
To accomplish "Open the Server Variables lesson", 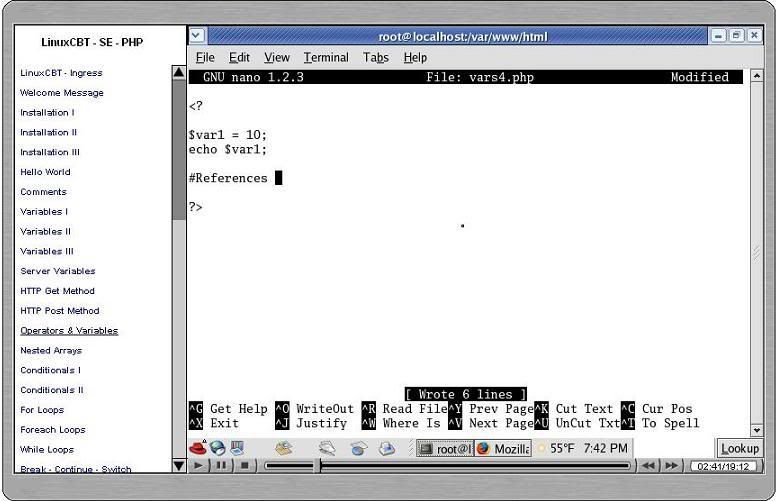I will tap(57, 271).
